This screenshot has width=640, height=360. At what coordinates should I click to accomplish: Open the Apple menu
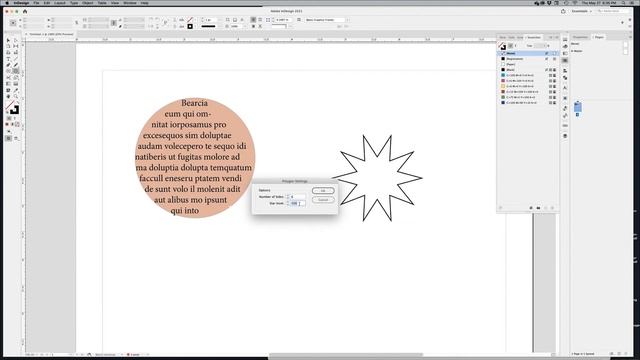click(x=7, y=3)
